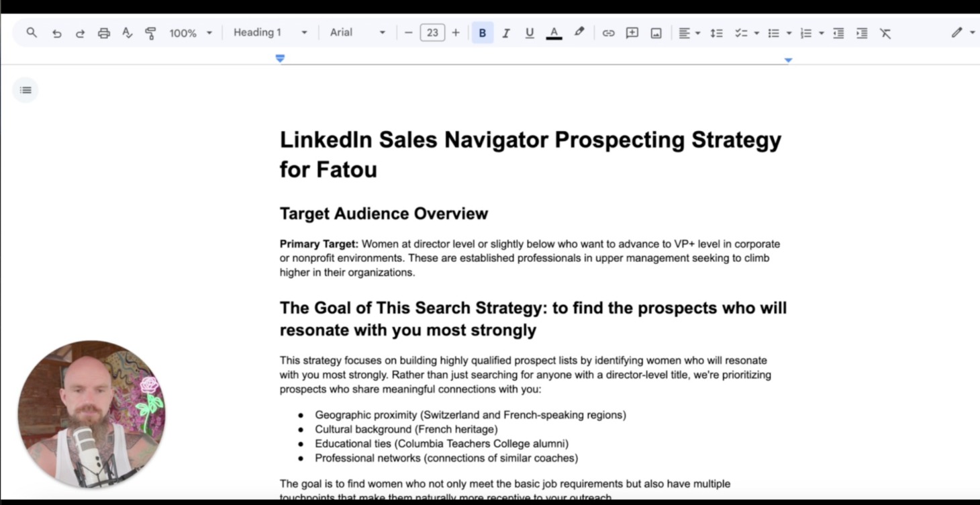Activate the paint format tool

[150, 33]
